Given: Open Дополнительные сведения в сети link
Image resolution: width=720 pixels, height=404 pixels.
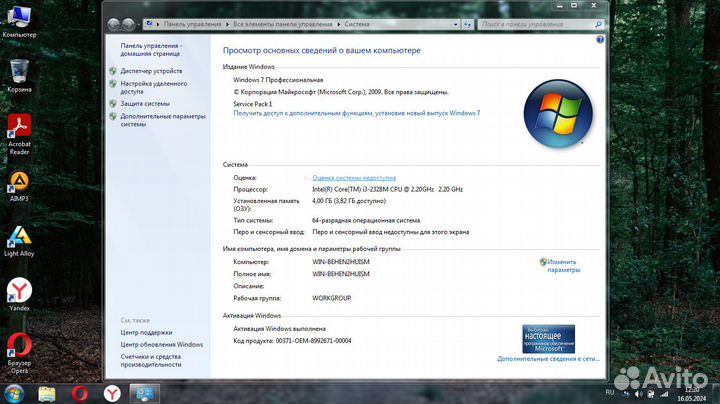Looking at the screenshot, I should 548,359.
